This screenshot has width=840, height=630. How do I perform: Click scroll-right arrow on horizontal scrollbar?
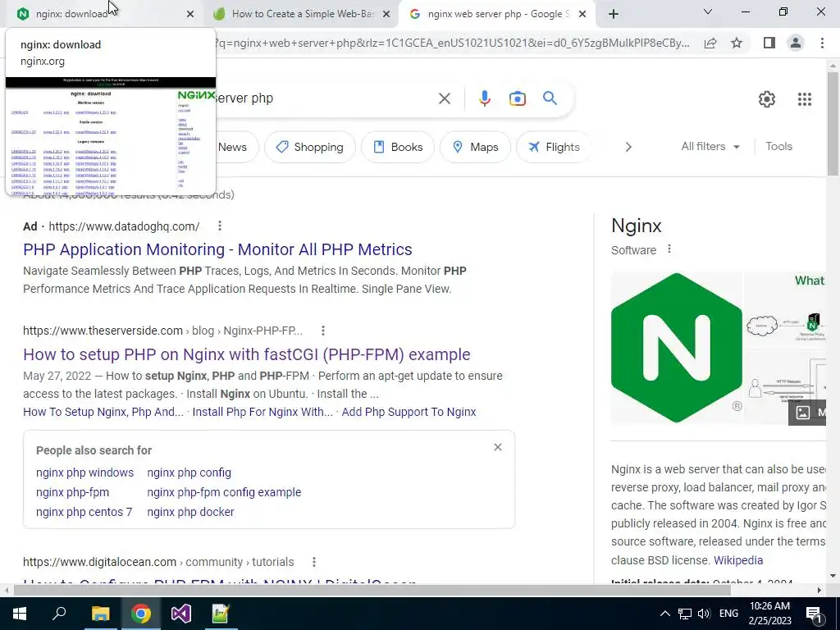(819, 591)
